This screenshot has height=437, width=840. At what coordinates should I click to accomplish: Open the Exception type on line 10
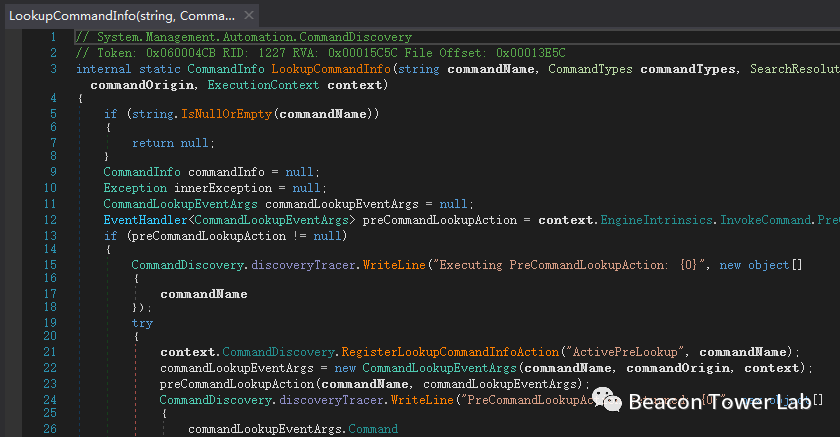point(135,188)
